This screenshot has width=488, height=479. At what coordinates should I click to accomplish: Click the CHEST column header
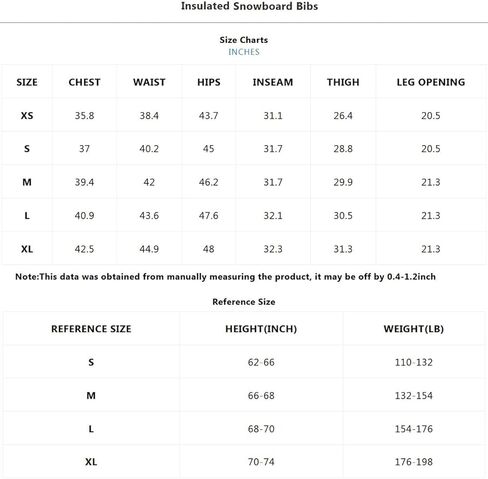[x=84, y=82]
